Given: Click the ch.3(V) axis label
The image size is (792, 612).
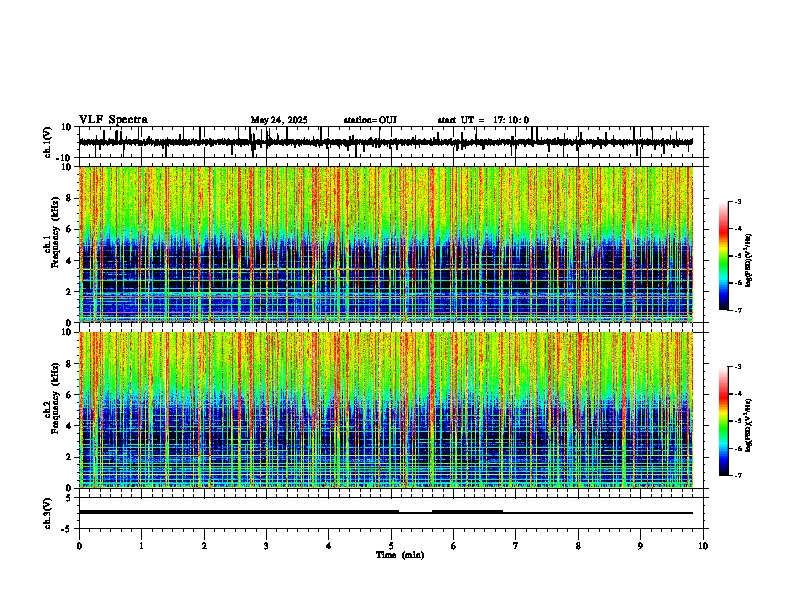Looking at the screenshot, I should pos(48,513).
